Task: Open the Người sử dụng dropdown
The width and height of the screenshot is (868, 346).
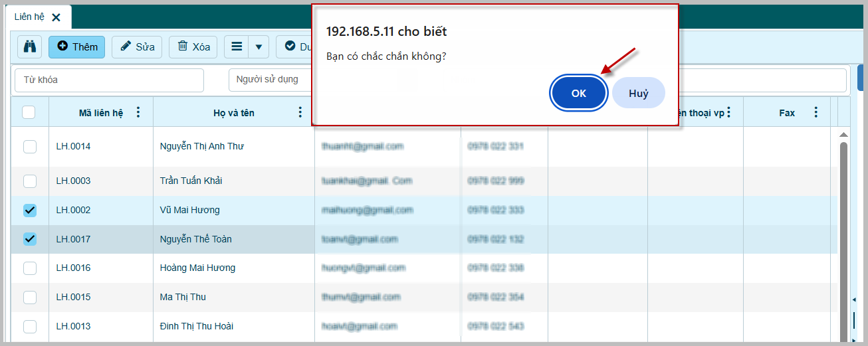Action: pyautogui.click(x=269, y=80)
